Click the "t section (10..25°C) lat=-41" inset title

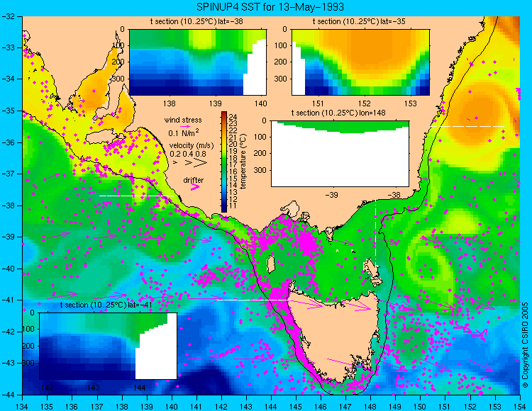point(106,305)
